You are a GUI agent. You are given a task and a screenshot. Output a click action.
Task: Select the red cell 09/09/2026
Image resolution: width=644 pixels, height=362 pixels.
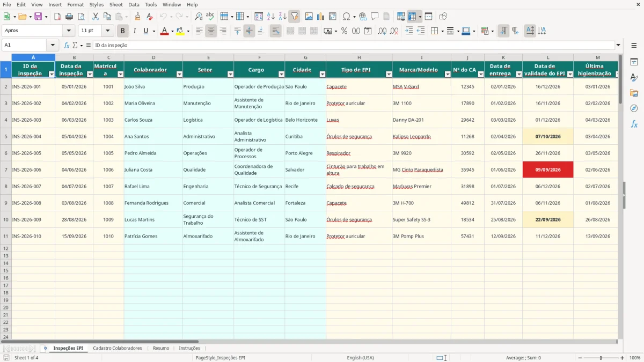click(x=548, y=169)
